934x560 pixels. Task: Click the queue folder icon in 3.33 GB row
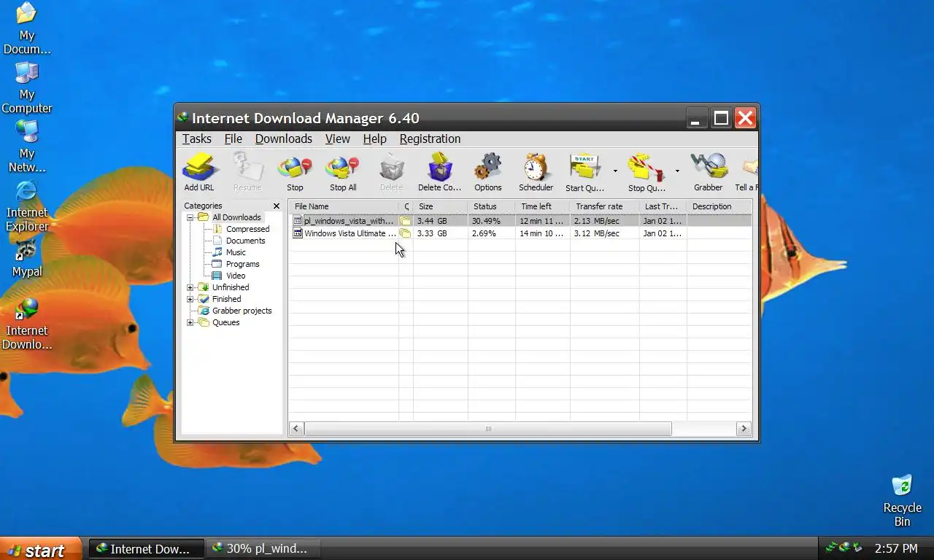[x=405, y=233]
